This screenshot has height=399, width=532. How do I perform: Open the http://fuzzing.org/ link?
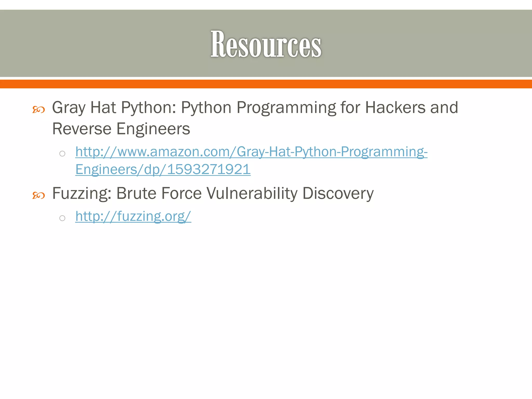coord(133,216)
